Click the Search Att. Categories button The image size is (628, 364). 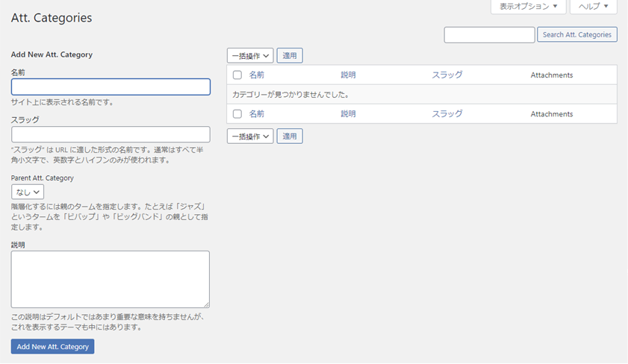point(576,35)
